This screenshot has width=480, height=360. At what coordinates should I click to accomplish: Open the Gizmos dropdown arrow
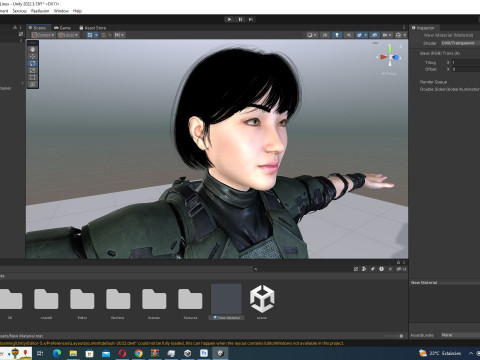coord(405,35)
